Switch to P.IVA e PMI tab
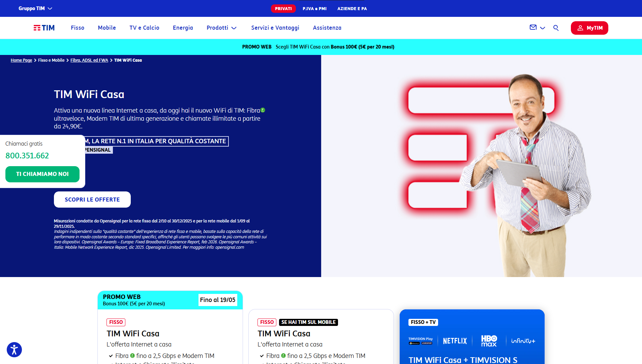The image size is (642, 364). (x=314, y=8)
